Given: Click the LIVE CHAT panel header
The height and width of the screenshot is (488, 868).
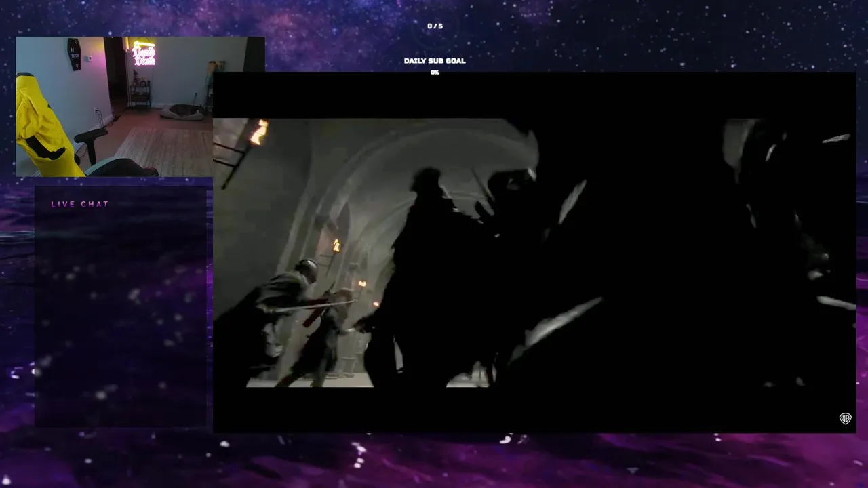Looking at the screenshot, I should click(x=80, y=204).
